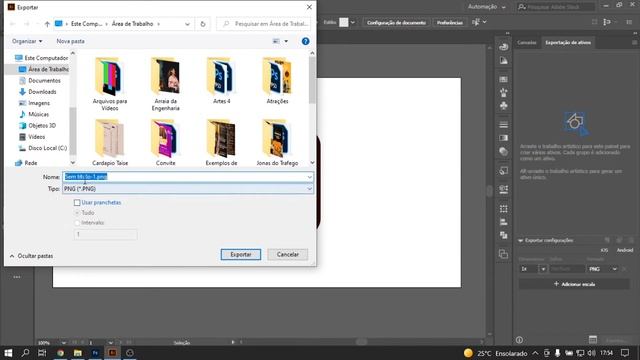Open the Organizar dropdown menu
The height and width of the screenshot is (360, 640).
tap(27, 41)
